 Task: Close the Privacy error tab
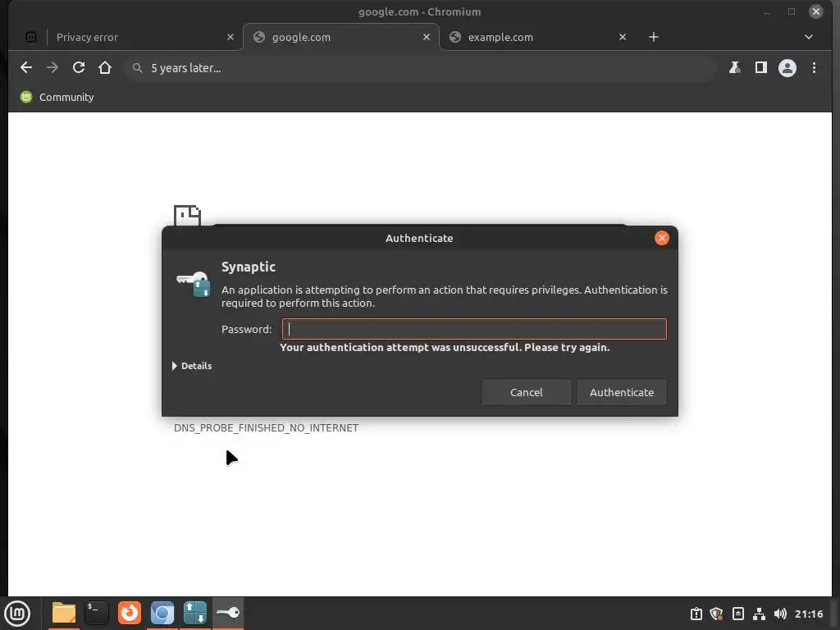coord(231,37)
